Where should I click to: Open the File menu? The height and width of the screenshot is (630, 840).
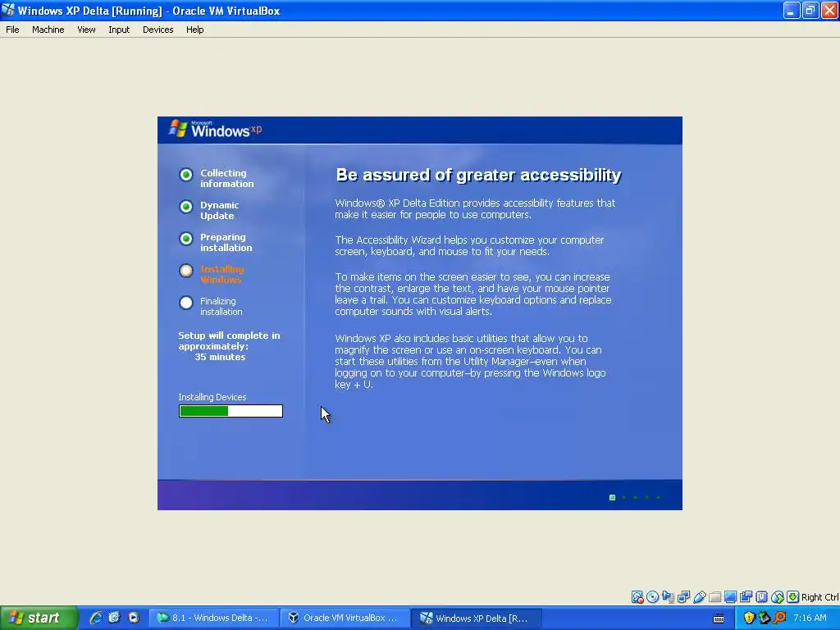tap(12, 30)
